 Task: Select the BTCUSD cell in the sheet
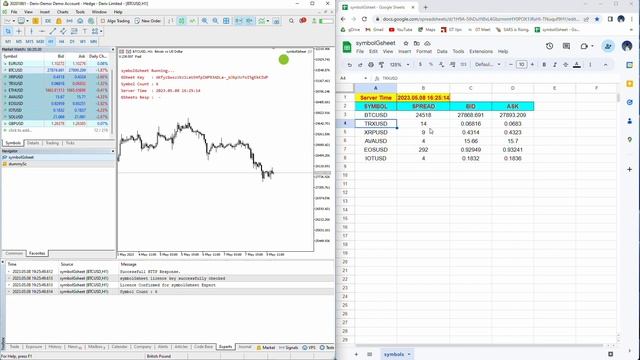(x=376, y=115)
